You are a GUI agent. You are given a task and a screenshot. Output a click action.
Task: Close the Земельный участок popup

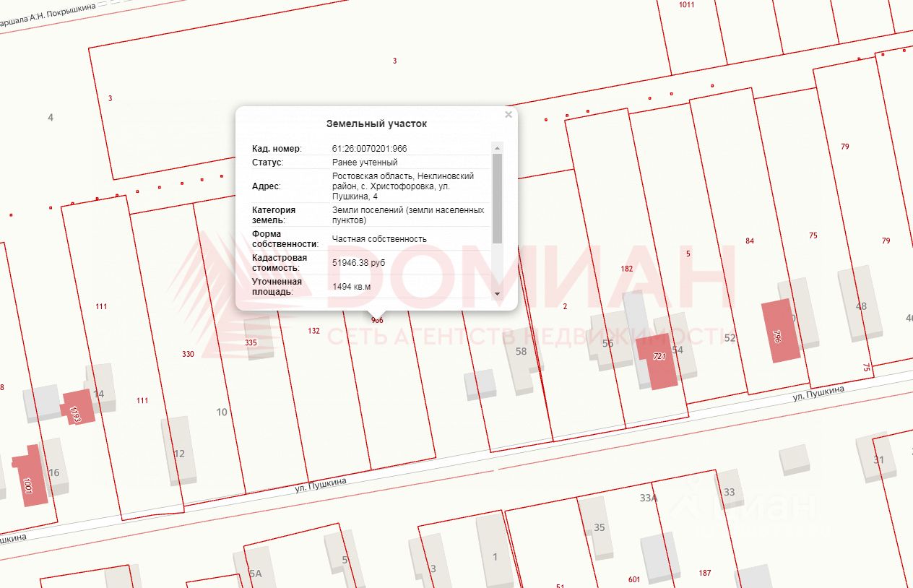click(x=509, y=114)
